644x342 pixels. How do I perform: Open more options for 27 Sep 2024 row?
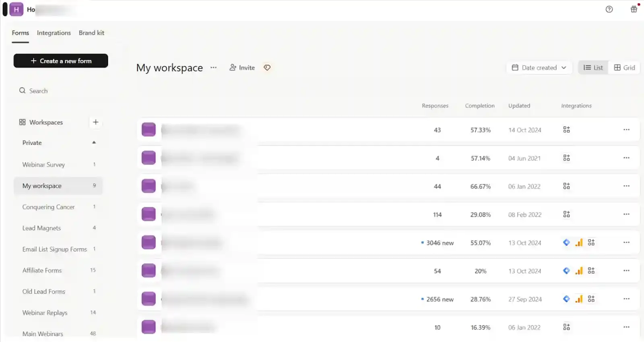tap(626, 299)
